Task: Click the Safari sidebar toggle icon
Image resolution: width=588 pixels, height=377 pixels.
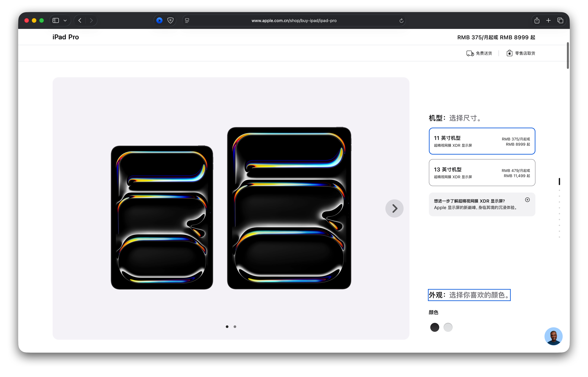Action: tap(56, 21)
